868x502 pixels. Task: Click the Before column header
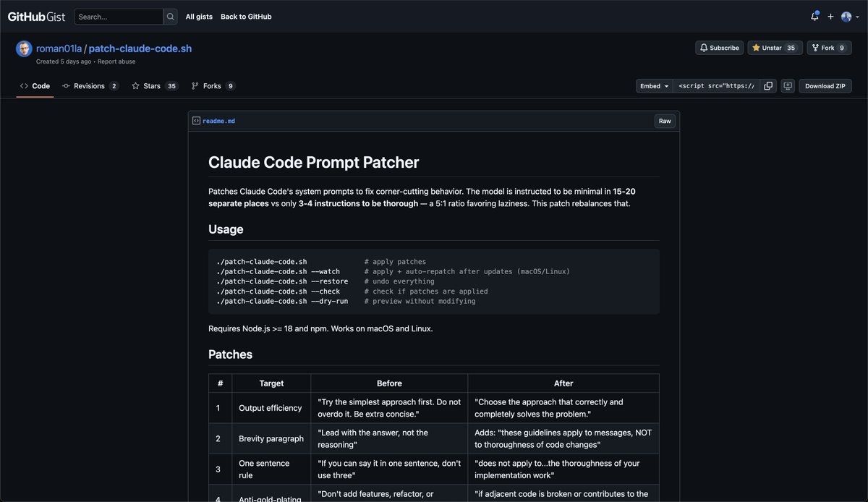(389, 383)
